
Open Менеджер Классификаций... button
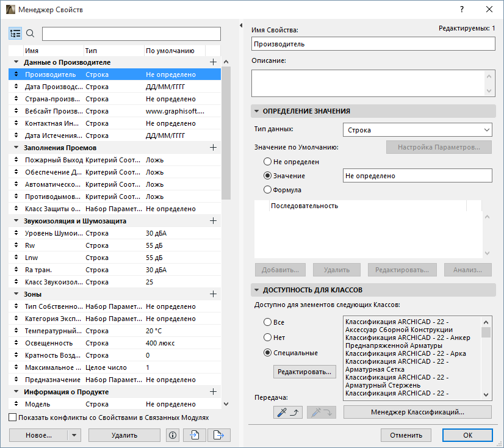pyautogui.click(x=417, y=412)
